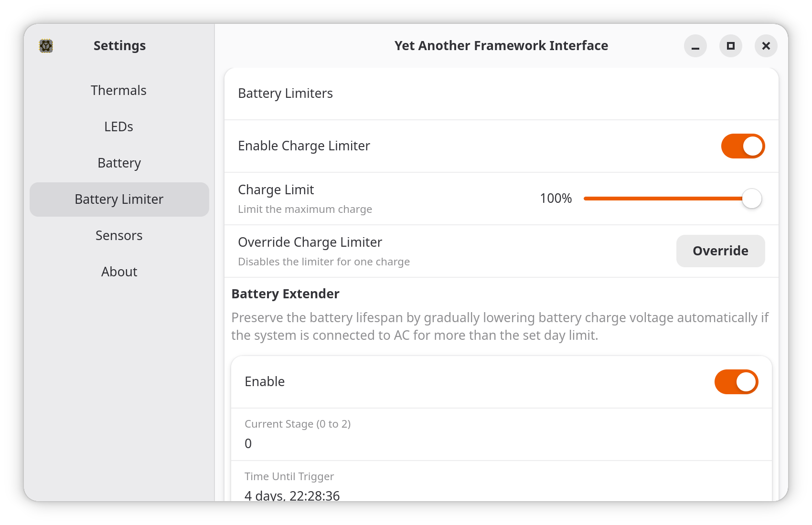Click the Override Charge Limiter row
The width and height of the screenshot is (812, 525).
pos(310,242)
